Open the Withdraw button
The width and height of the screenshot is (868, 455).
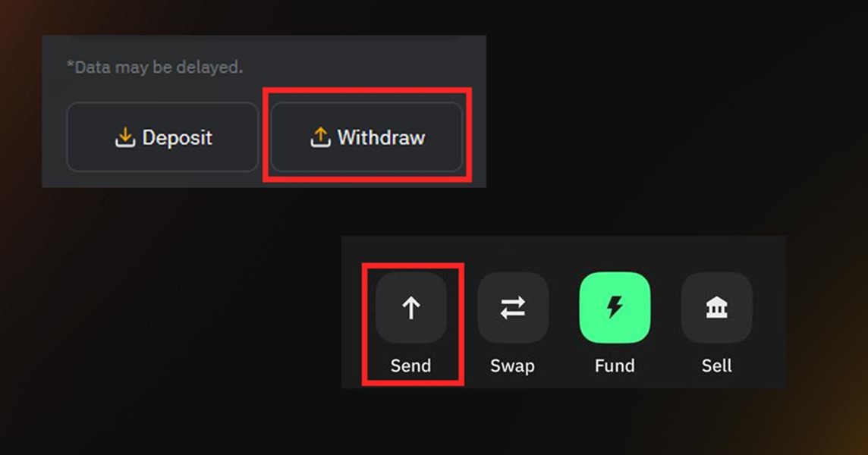(x=366, y=137)
